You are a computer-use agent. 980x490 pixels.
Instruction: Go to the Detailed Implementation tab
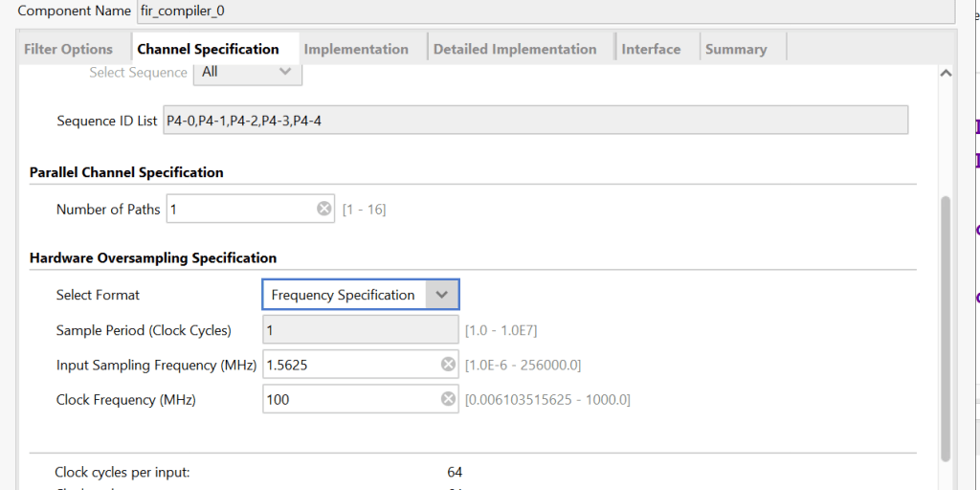coord(515,49)
